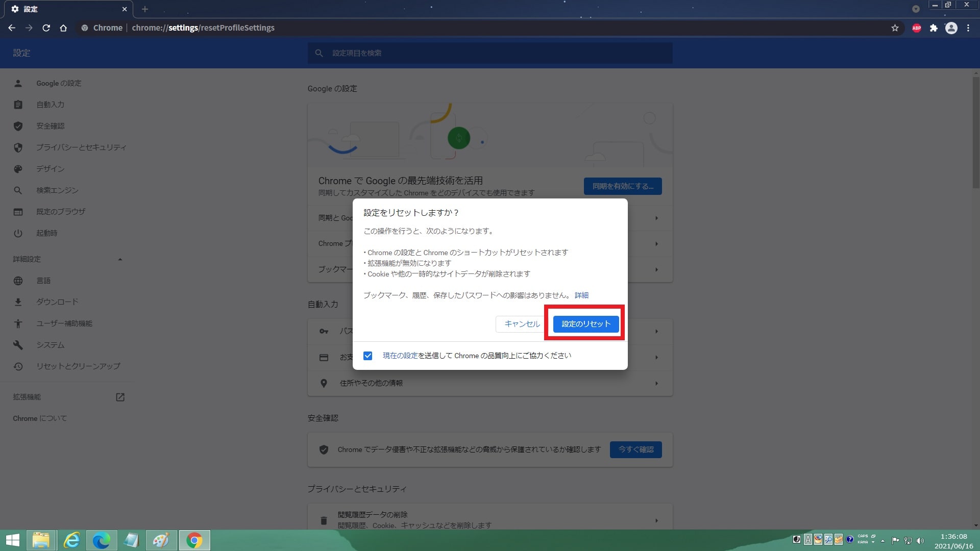Expand the Chrome プロフィール row arrow

coord(656,244)
